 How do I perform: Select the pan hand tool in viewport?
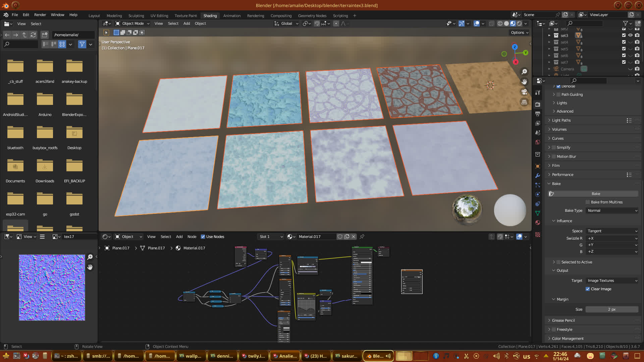[x=524, y=82]
